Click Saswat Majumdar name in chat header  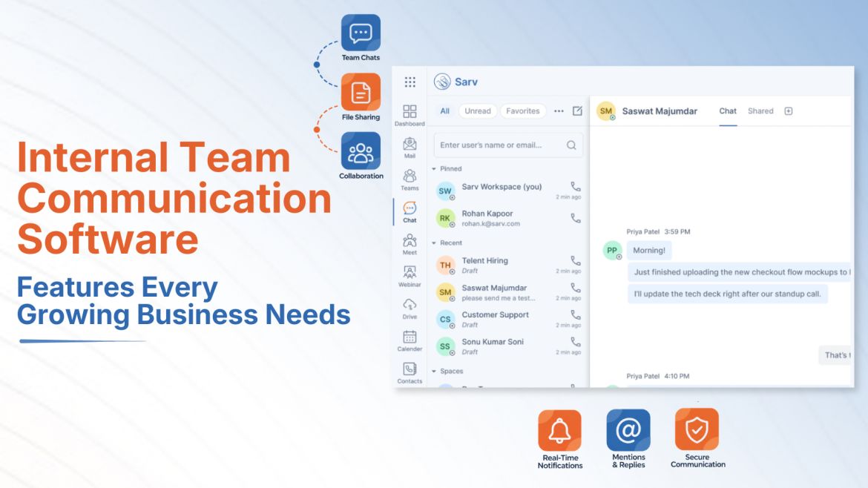[660, 111]
